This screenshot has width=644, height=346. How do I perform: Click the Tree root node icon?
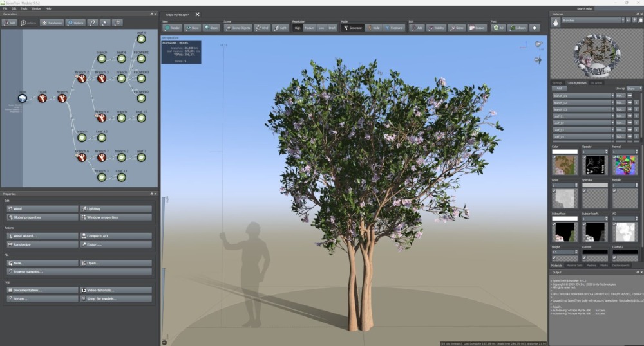(22, 98)
